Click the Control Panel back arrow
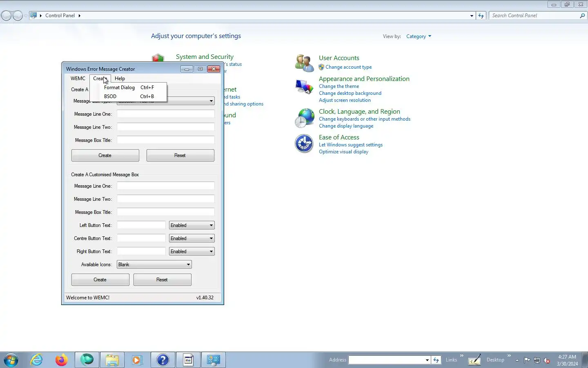This screenshot has height=368, width=588. (x=6, y=16)
